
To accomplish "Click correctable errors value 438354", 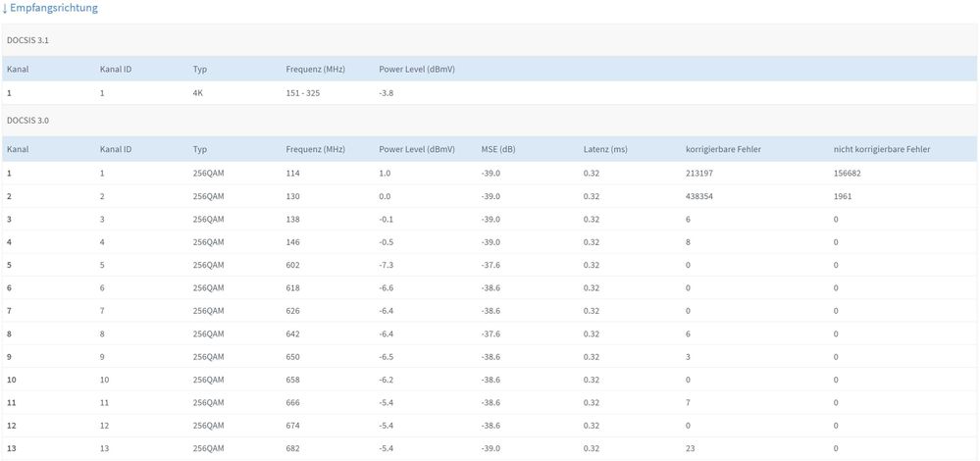I will tap(698, 196).
